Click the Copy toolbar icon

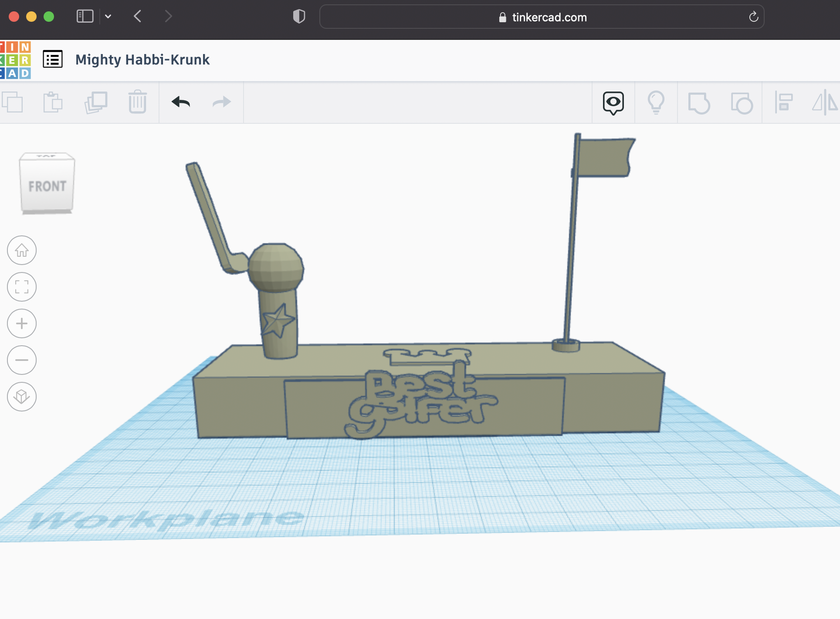coord(13,102)
